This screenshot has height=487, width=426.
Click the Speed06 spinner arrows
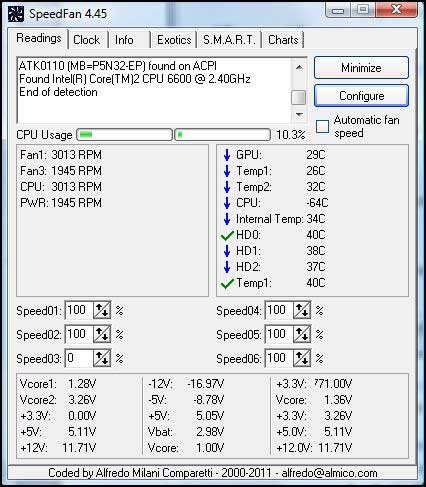coord(302,358)
